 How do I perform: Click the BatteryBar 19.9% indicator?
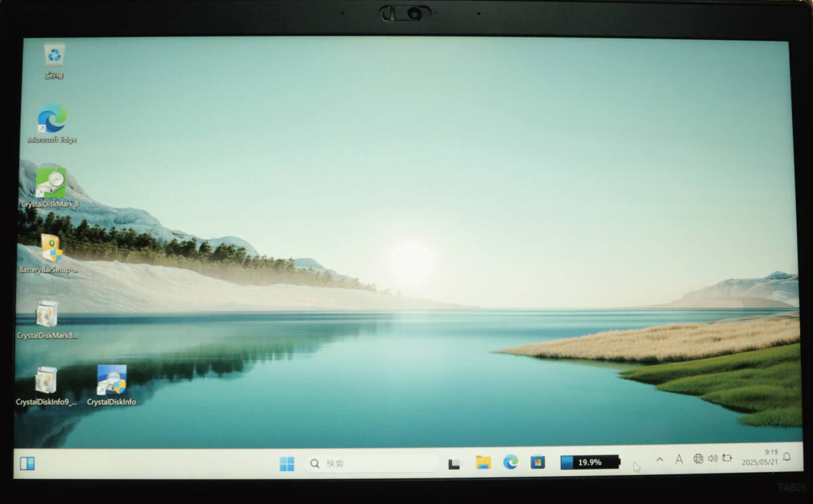[x=590, y=462]
